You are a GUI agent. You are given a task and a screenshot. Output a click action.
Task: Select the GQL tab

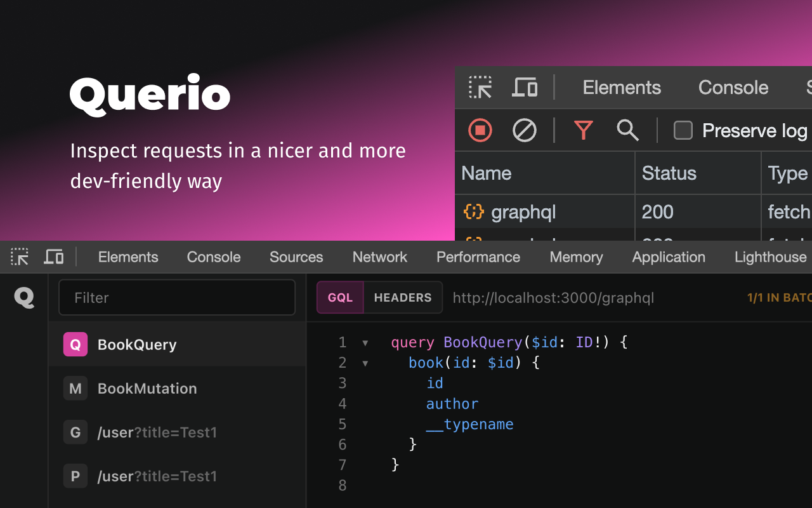(x=339, y=297)
